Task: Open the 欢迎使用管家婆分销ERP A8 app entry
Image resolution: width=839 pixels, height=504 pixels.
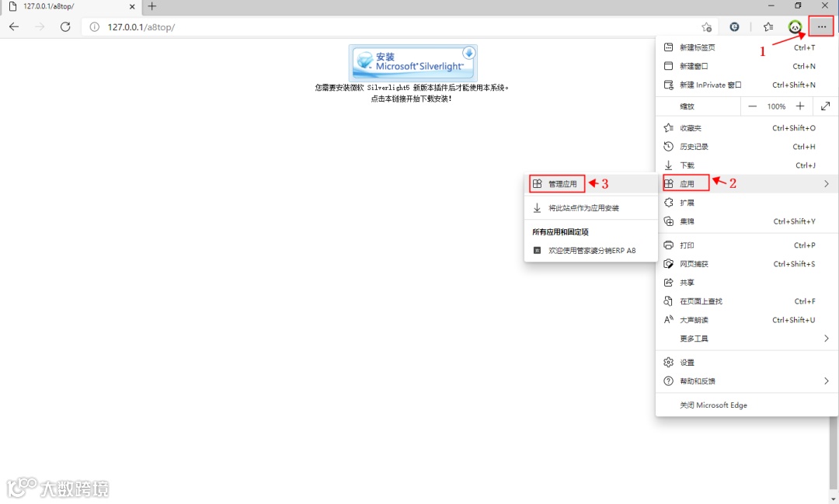Action: tap(590, 250)
